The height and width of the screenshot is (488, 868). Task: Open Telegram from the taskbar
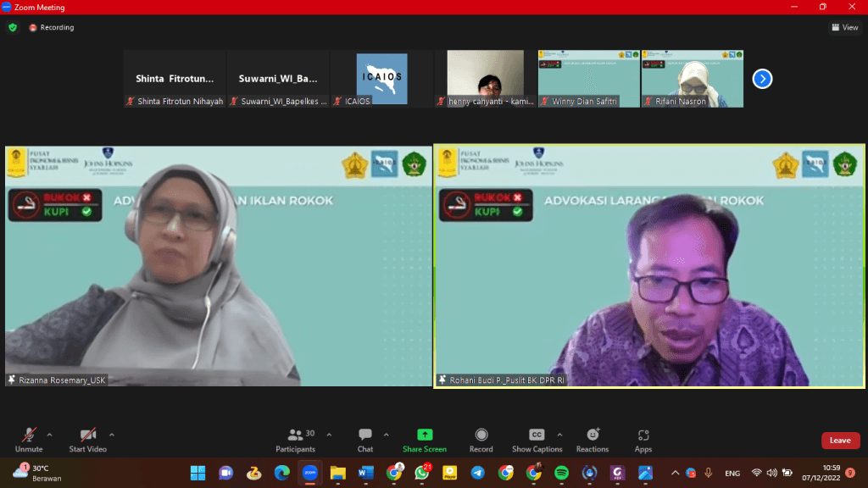coord(478,473)
